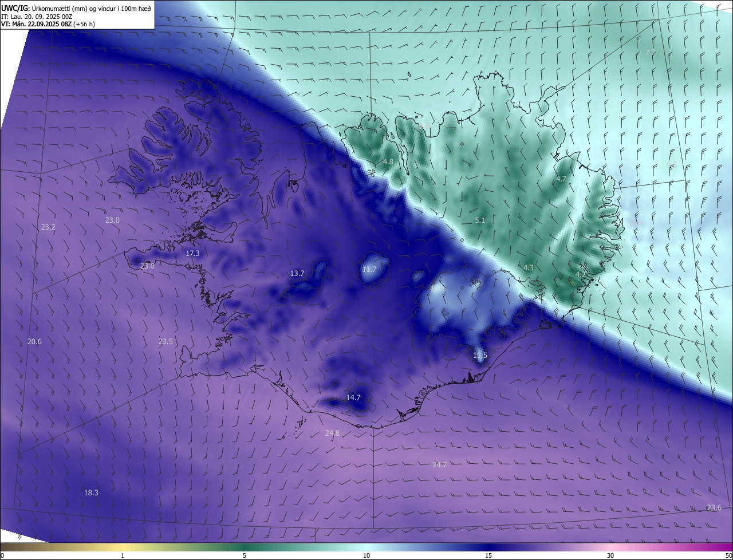Viewport: 733px width, 560px height.
Task: Click the 11.5 value on the map
Action: pos(480,355)
